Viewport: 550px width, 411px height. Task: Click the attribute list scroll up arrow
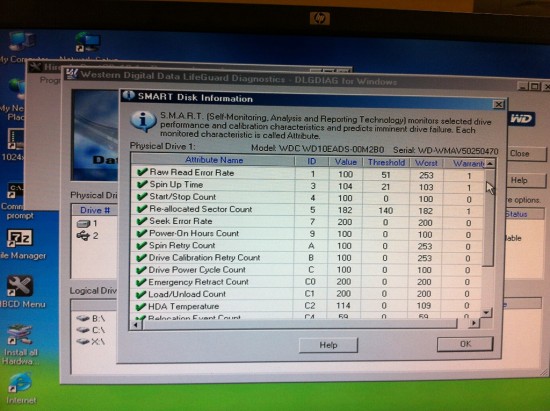coord(490,163)
